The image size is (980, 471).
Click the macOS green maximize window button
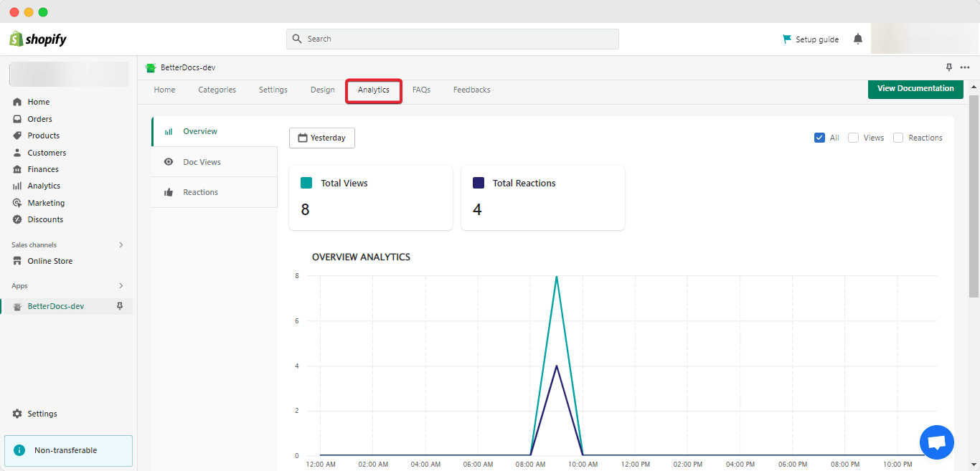tap(43, 12)
